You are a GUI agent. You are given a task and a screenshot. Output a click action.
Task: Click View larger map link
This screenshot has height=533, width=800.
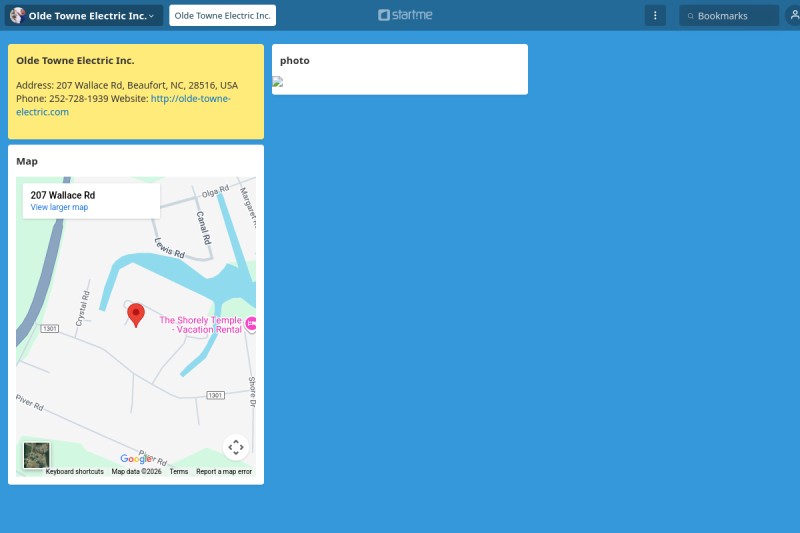point(59,207)
